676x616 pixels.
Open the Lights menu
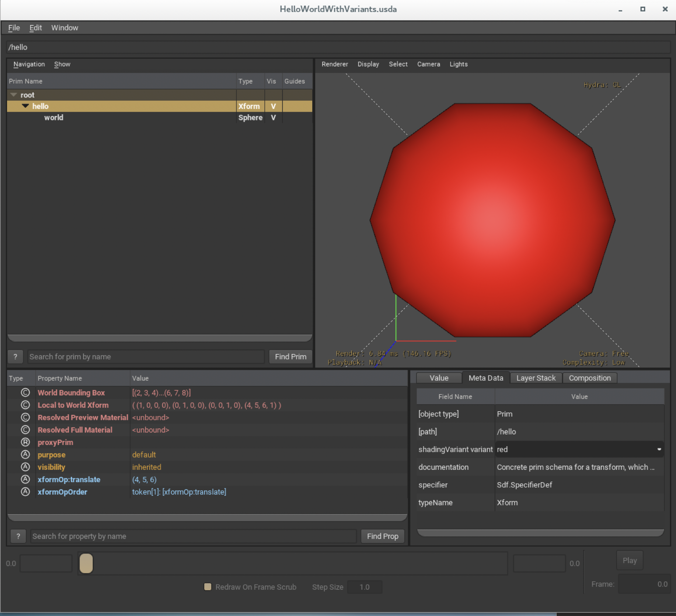pyautogui.click(x=459, y=64)
